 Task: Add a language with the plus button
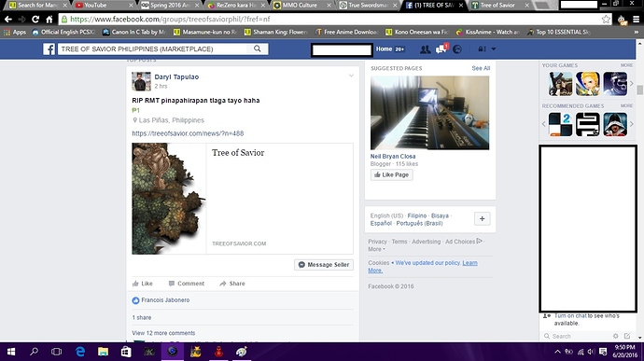pyautogui.click(x=482, y=219)
